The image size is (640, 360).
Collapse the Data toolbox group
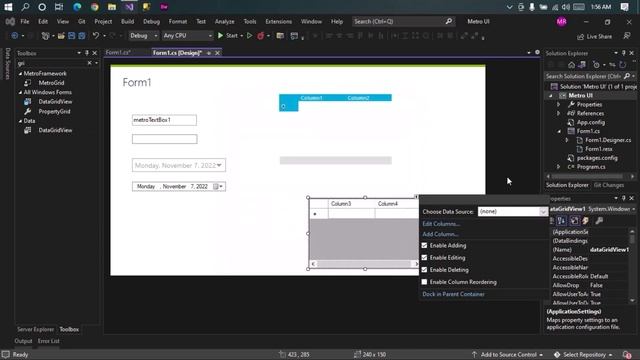(20, 121)
